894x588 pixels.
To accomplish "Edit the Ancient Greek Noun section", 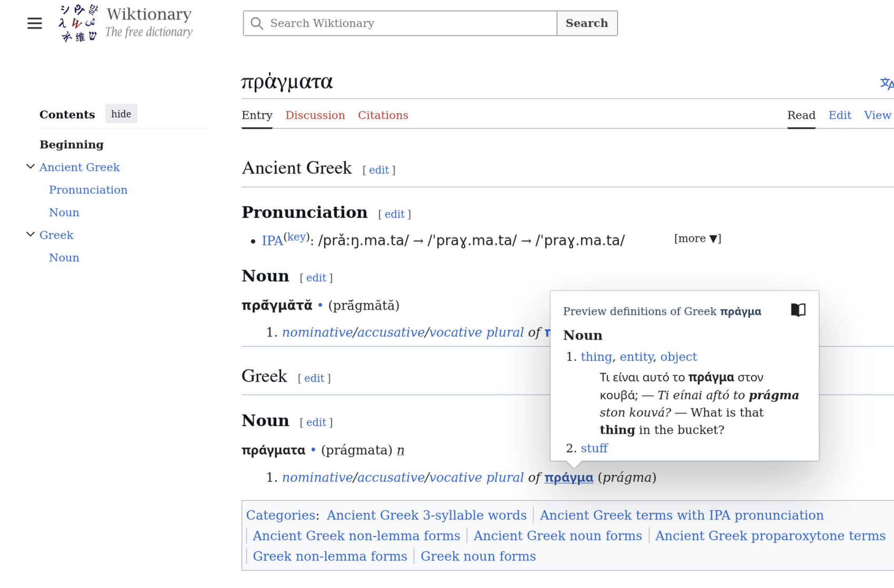I will coord(316,278).
